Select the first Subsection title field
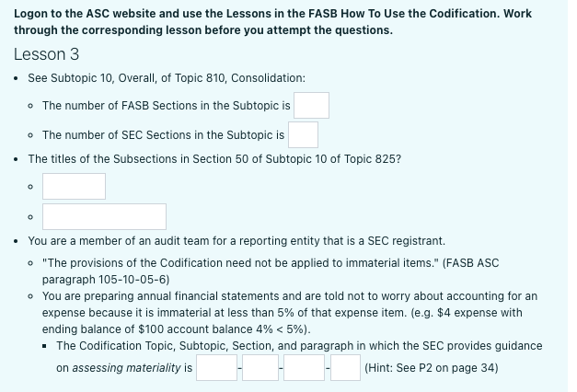577x392 pixels. [74, 186]
